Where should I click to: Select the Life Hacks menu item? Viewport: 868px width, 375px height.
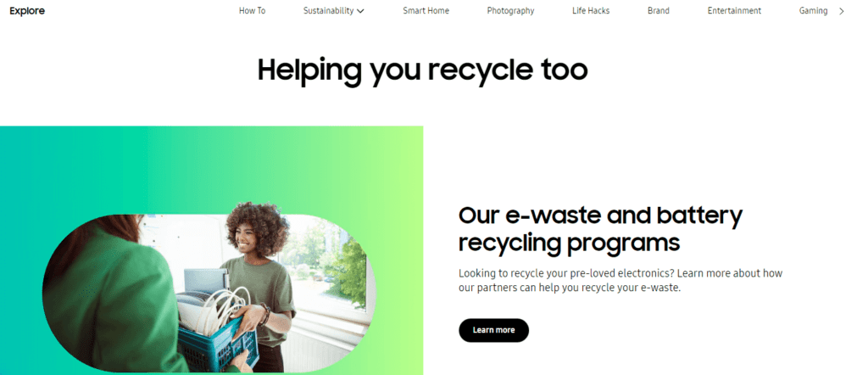pos(591,10)
